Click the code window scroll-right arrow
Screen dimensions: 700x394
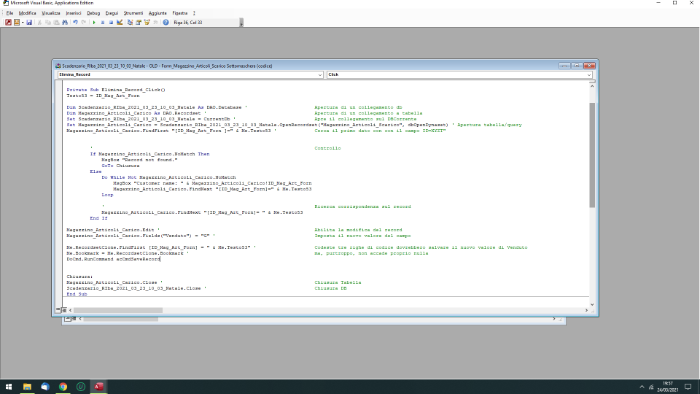tap(586, 310)
